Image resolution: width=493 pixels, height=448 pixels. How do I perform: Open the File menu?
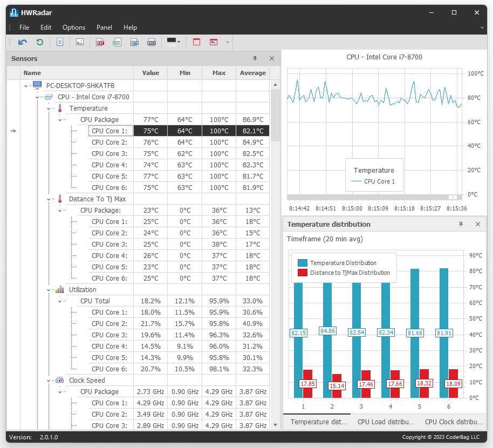[24, 28]
